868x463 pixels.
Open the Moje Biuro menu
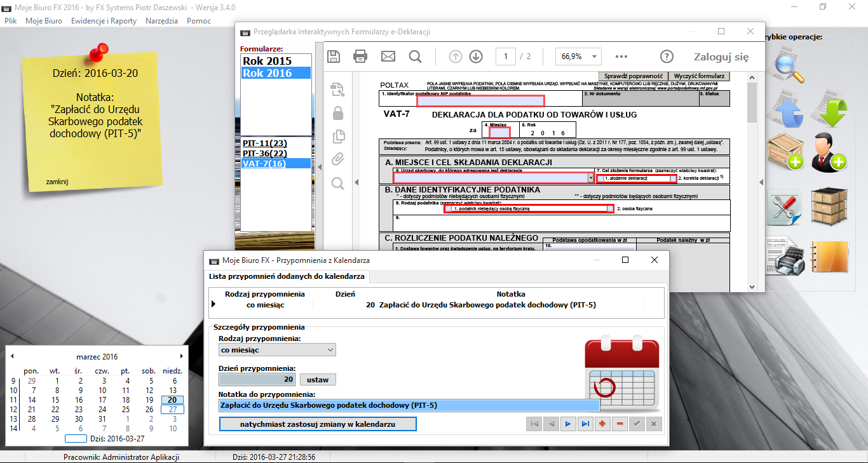[x=44, y=21]
